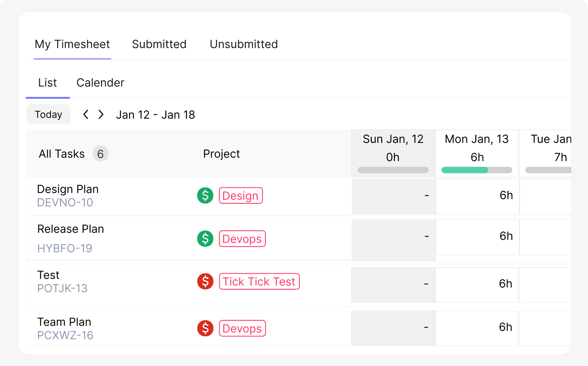Click Design Plan's empty cell under Sun Jan 12

coord(393,196)
